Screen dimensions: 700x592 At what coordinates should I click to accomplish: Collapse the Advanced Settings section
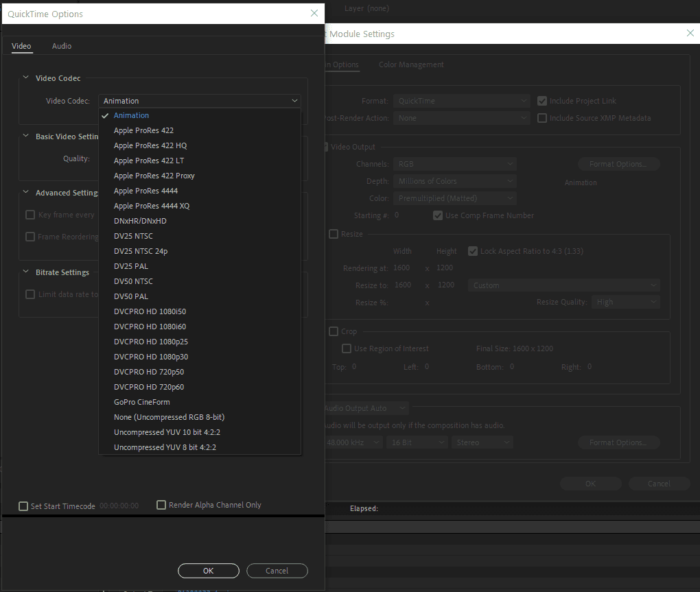(x=26, y=193)
